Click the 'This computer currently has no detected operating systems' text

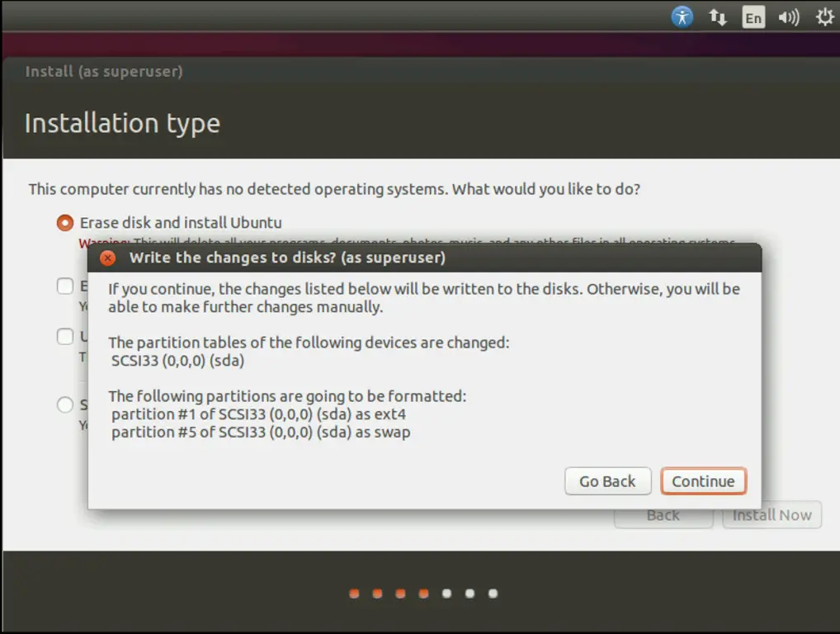[238, 189]
